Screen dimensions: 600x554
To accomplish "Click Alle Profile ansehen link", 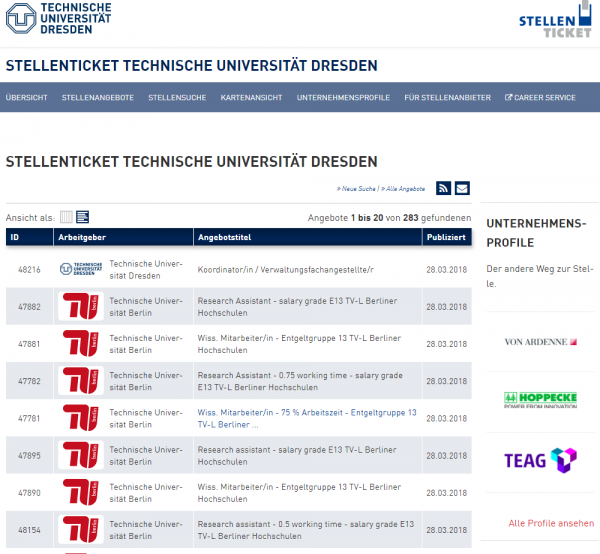I will [x=551, y=523].
